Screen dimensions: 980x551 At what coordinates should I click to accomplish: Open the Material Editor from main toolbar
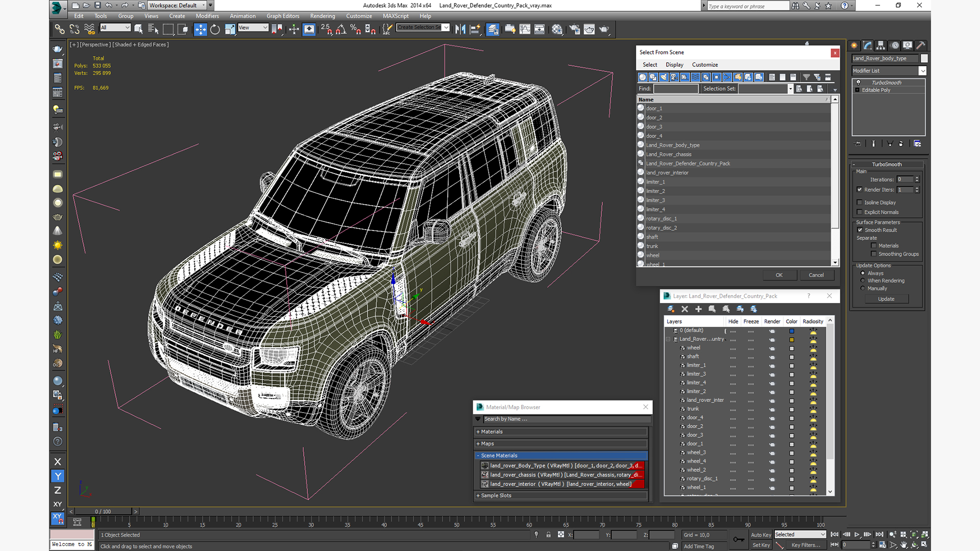click(x=557, y=29)
